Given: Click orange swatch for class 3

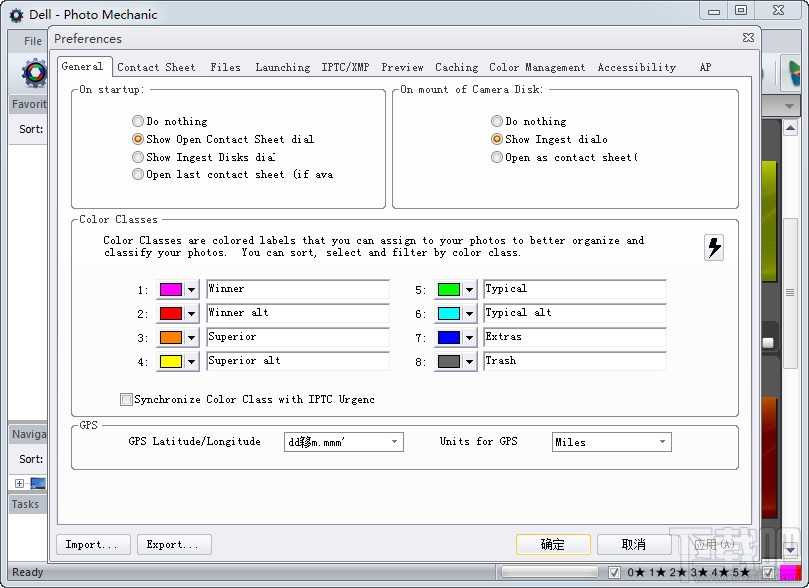Looking at the screenshot, I should [171, 338].
